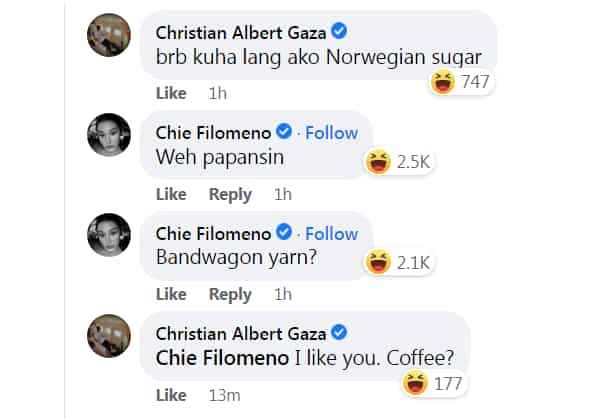The width and height of the screenshot is (600, 419).
Task: Click the laughing reaction emoji showing 747
Action: tap(443, 82)
